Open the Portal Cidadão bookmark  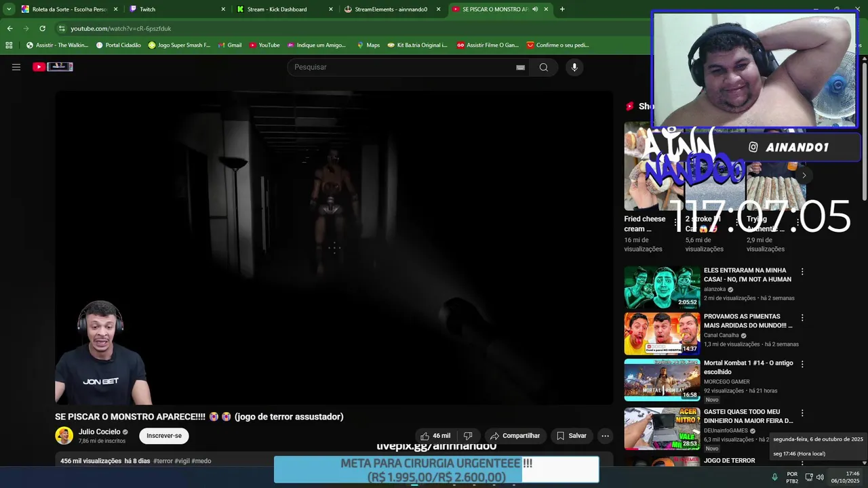tap(118, 45)
